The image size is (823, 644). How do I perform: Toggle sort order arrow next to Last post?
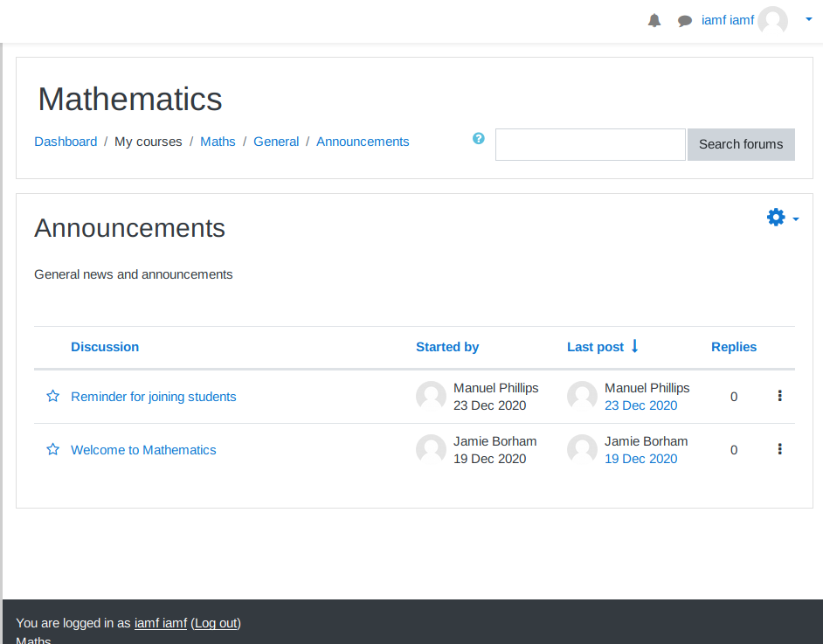coord(635,346)
